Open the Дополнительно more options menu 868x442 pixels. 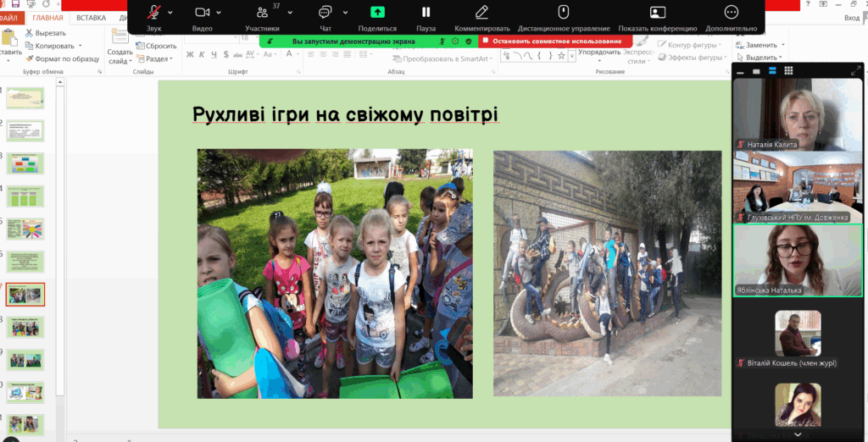[731, 12]
